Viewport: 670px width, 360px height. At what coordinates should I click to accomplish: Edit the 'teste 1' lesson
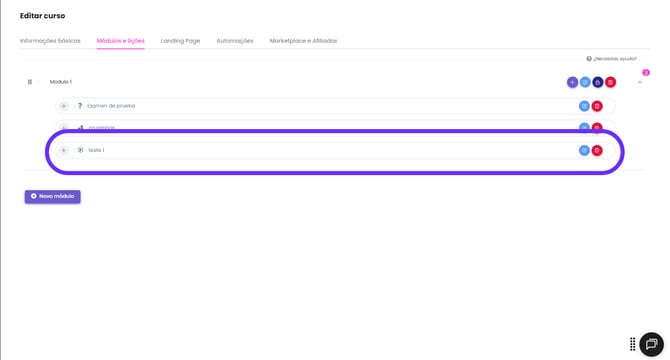[x=584, y=150]
